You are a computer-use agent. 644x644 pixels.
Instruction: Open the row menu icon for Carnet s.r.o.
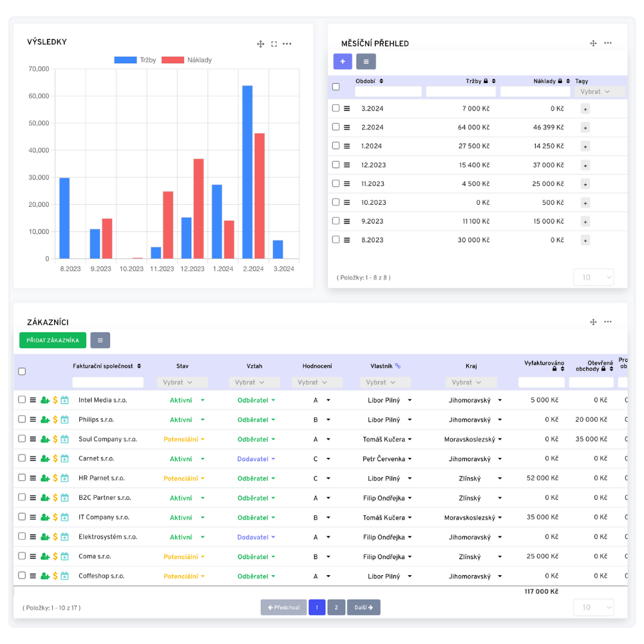pyautogui.click(x=33, y=459)
